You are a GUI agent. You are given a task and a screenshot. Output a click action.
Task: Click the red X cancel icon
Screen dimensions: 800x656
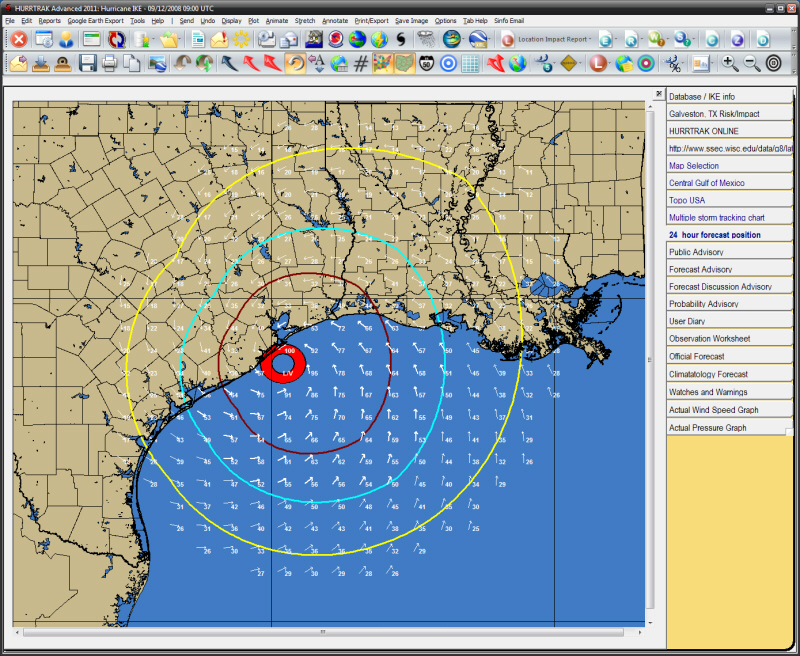tap(18, 40)
